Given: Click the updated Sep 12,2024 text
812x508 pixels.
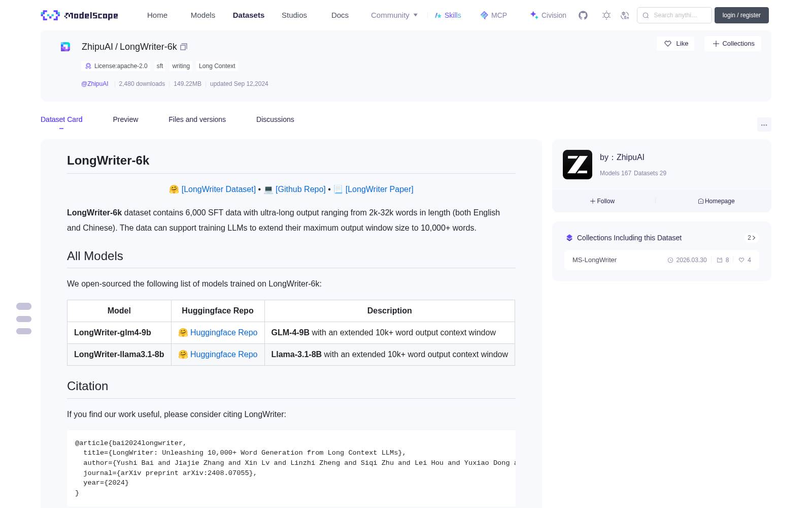Looking at the screenshot, I should 239,84.
